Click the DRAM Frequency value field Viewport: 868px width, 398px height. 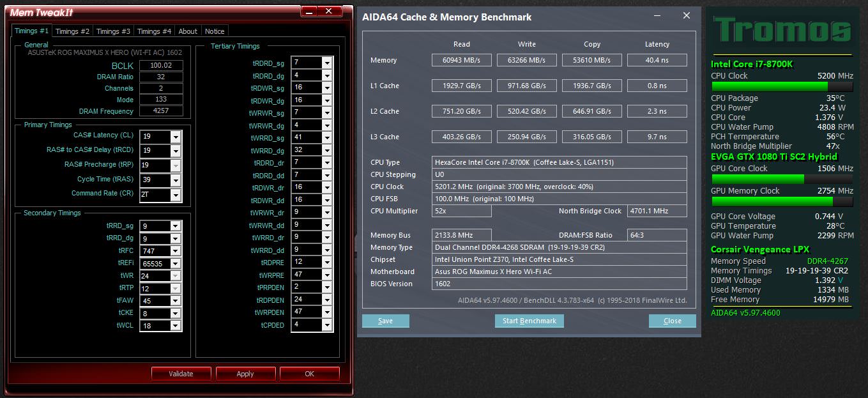click(x=161, y=111)
